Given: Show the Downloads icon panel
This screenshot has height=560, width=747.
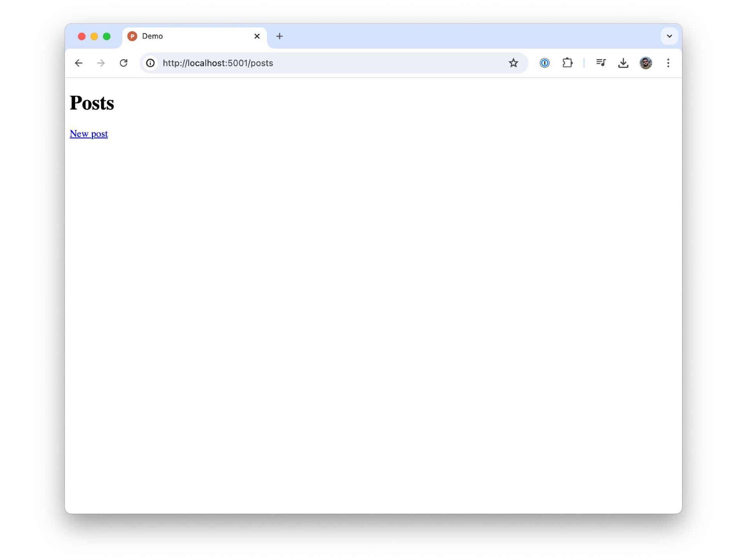Looking at the screenshot, I should (x=623, y=63).
